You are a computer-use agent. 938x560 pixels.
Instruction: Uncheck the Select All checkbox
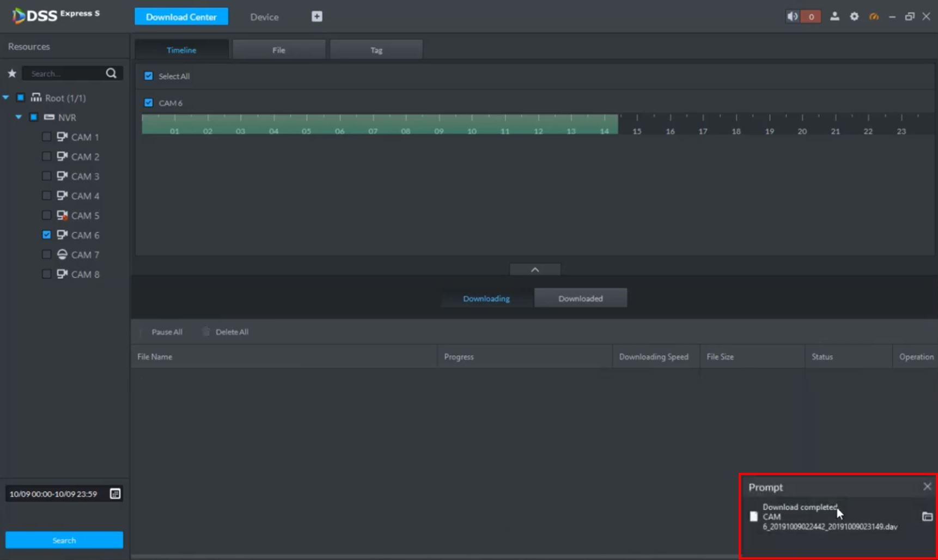(149, 76)
